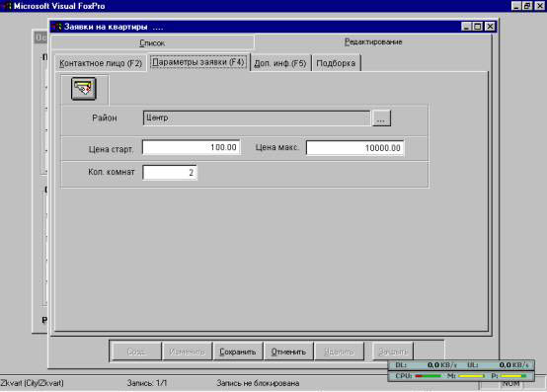Viewport: 547px width, 392px height.
Task: Click the Сохранить button
Action: (238, 352)
